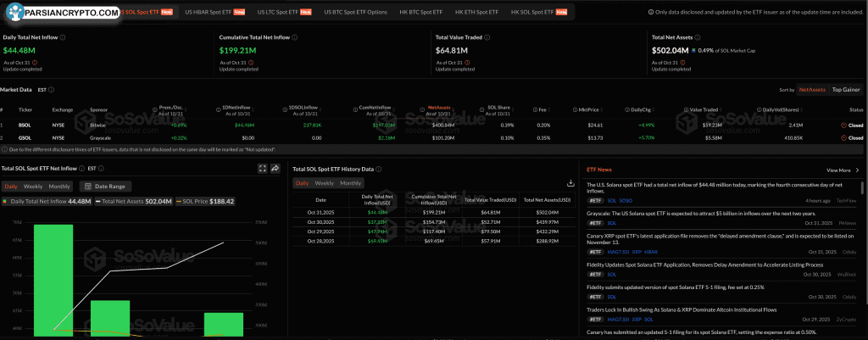The height and width of the screenshot is (340, 868).
Task: Open the GSOL ticker row link
Action: (25, 138)
